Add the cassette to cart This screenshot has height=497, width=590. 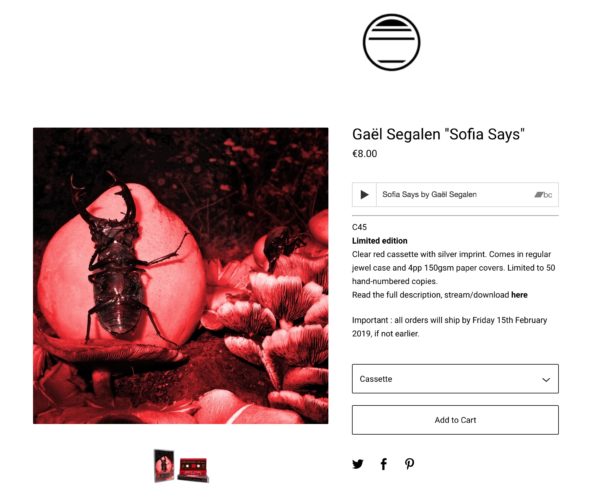455,420
